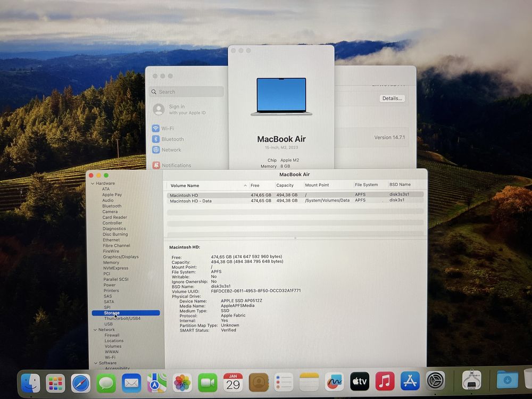Viewport: 532px width, 399px height.
Task: Launch Freeform from the Dock
Action: [x=334, y=381]
